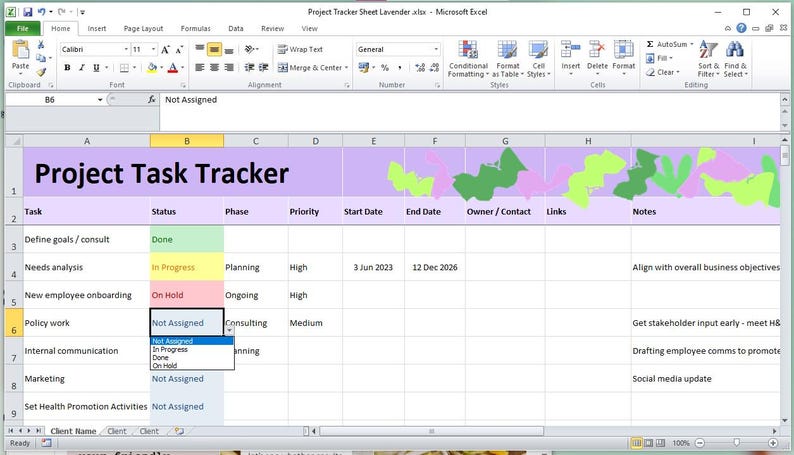Open the File tab
Screen dimensions: 794x455
(23, 28)
